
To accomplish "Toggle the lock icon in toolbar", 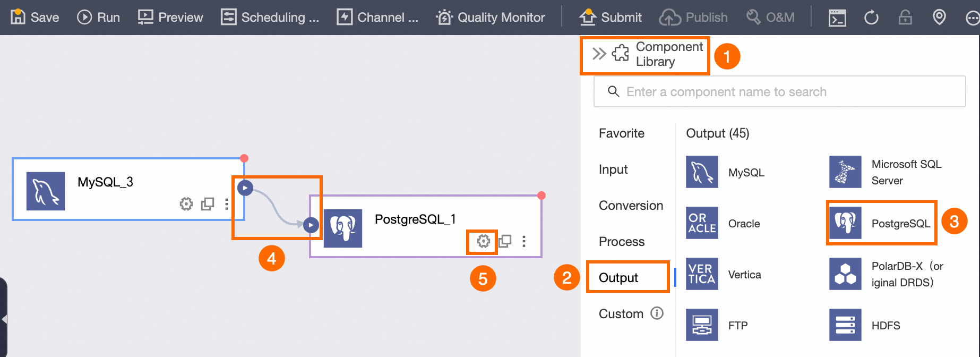I will click(x=905, y=18).
